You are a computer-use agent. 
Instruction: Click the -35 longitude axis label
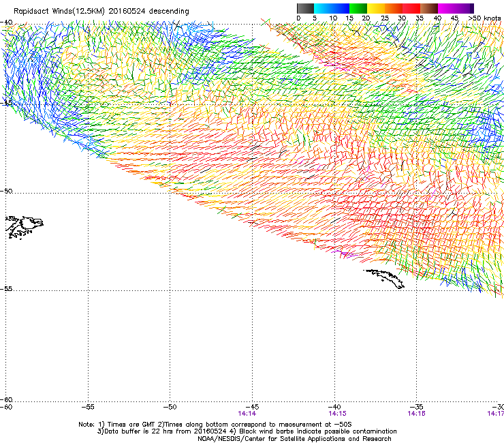417,407
